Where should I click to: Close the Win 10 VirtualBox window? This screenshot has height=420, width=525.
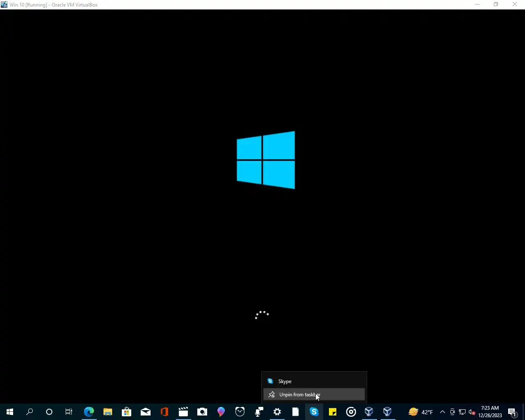[x=515, y=5]
